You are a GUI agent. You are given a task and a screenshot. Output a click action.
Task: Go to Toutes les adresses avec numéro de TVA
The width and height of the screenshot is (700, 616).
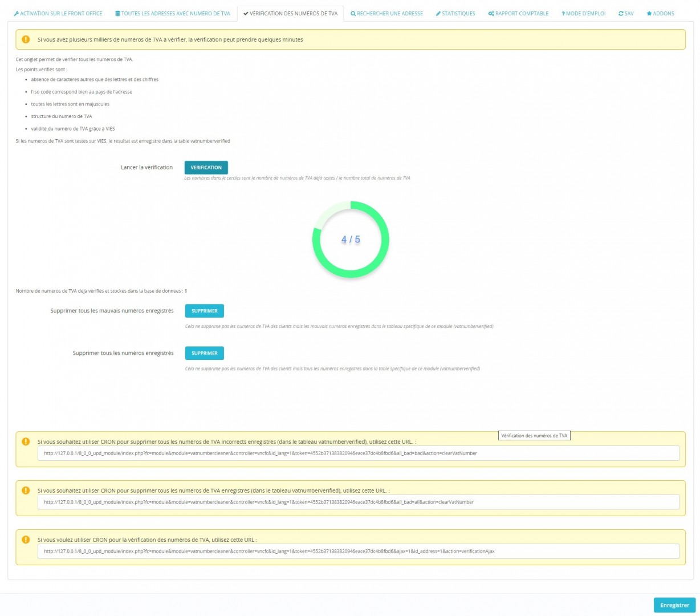(x=176, y=14)
